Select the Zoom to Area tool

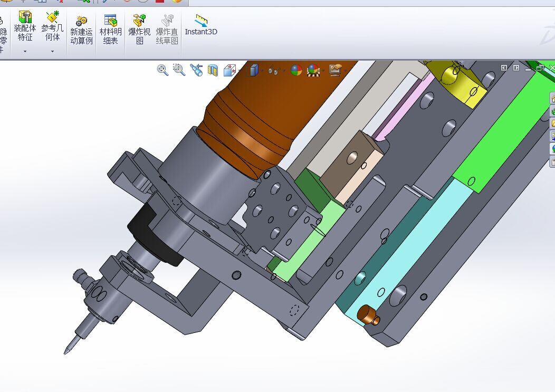pos(179,70)
